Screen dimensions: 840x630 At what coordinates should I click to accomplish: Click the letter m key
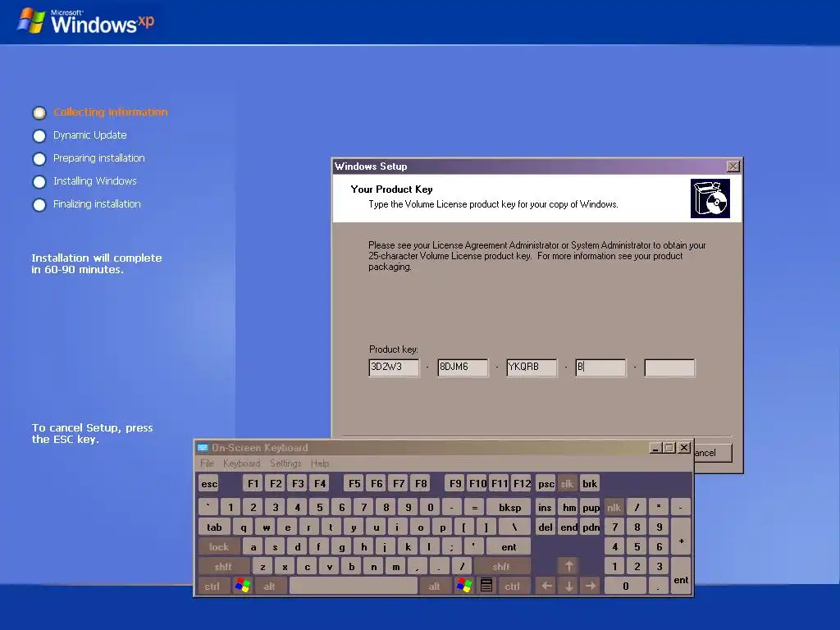tap(396, 566)
